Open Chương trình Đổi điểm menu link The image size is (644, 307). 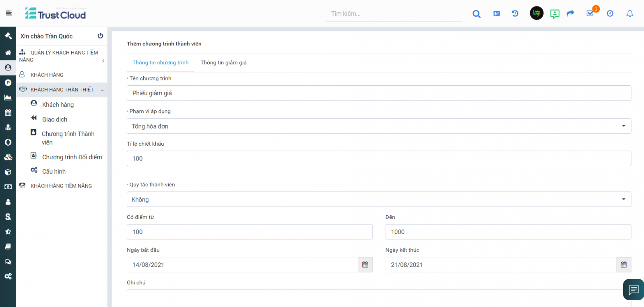point(72,157)
